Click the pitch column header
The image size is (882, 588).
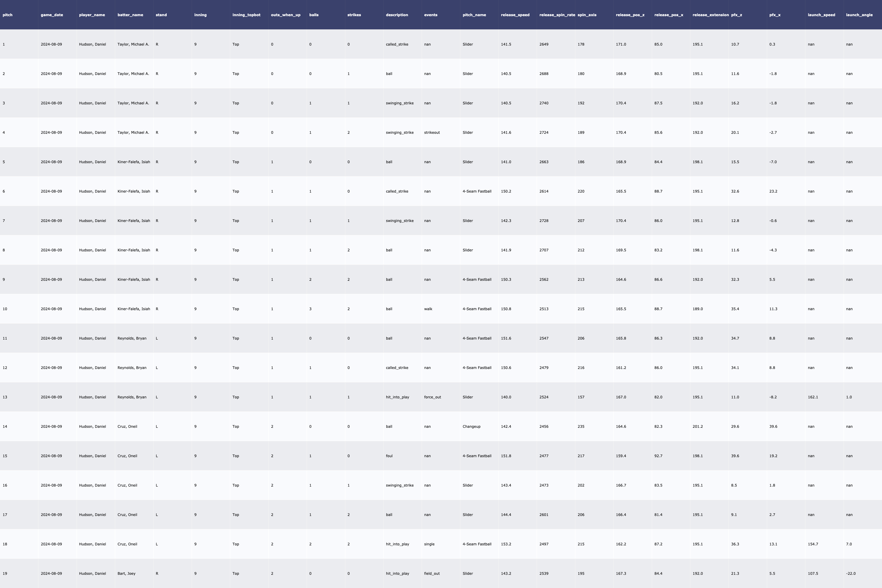(x=8, y=15)
